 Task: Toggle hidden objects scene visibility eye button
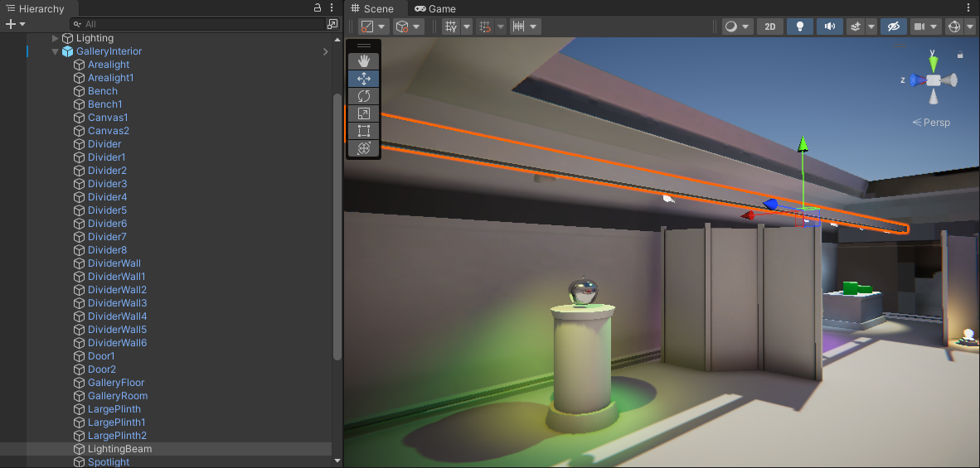tap(893, 27)
